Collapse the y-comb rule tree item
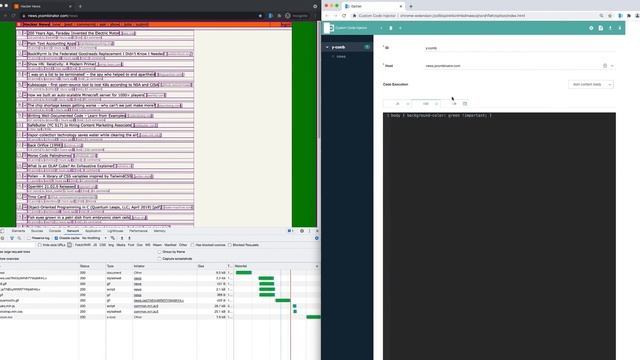Viewport: 640px width, 360px height. tap(327, 47)
